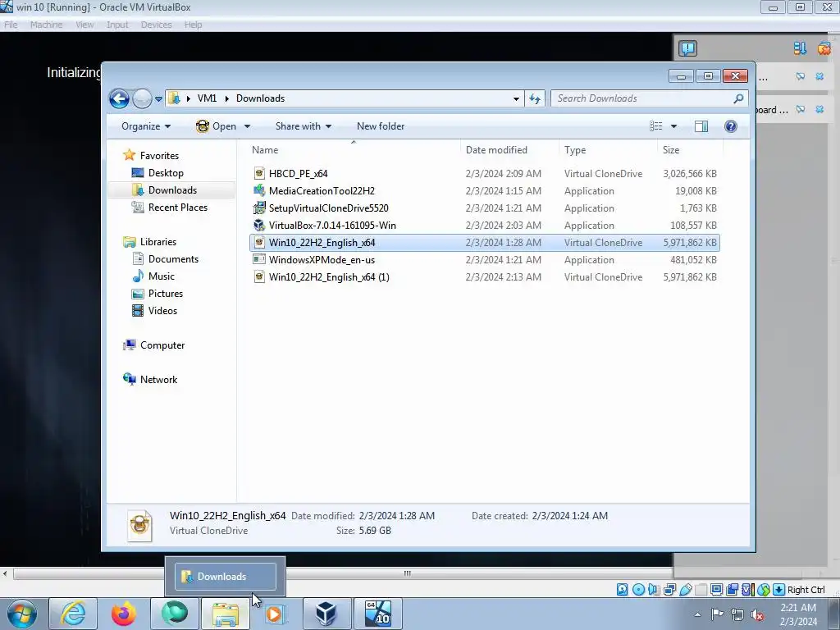Viewport: 840px width, 630px height.
Task: Expand the VM1 breadcrumb arrow in address bar
Action: 226,98
